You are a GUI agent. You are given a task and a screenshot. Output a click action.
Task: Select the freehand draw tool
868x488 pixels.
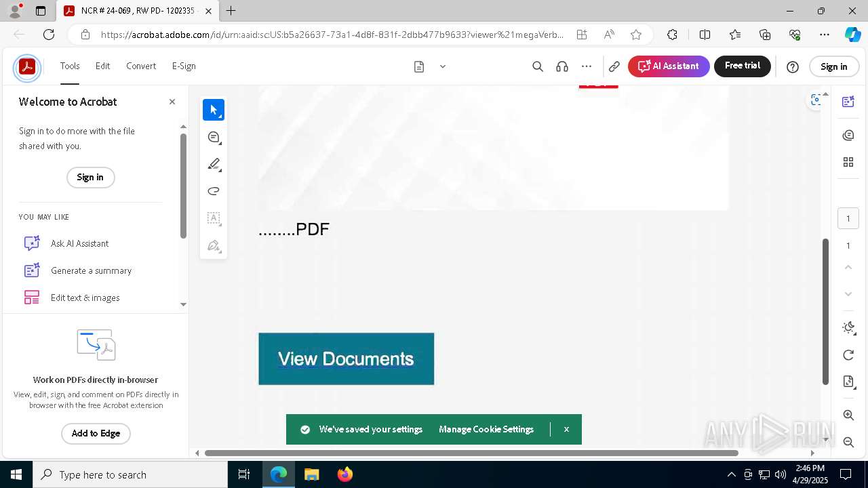(x=214, y=191)
